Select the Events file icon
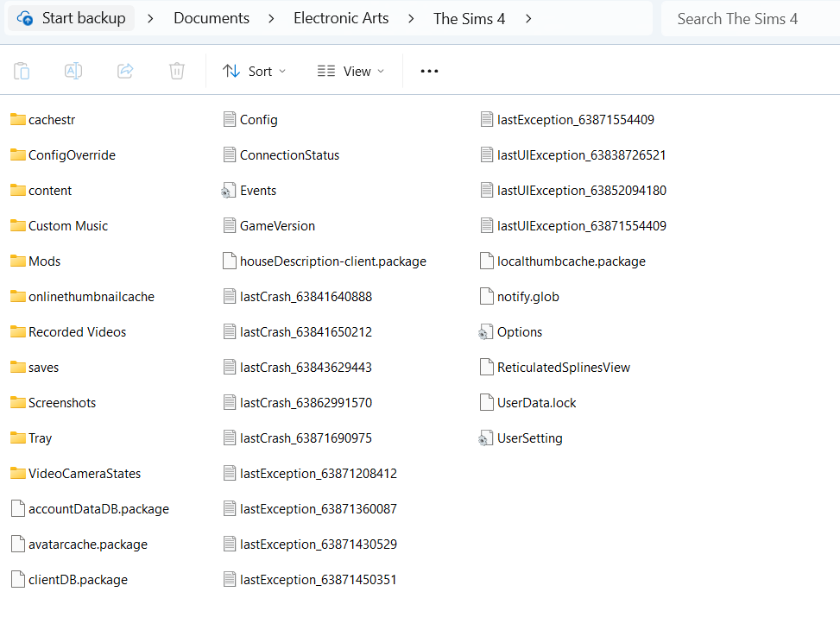 point(229,191)
